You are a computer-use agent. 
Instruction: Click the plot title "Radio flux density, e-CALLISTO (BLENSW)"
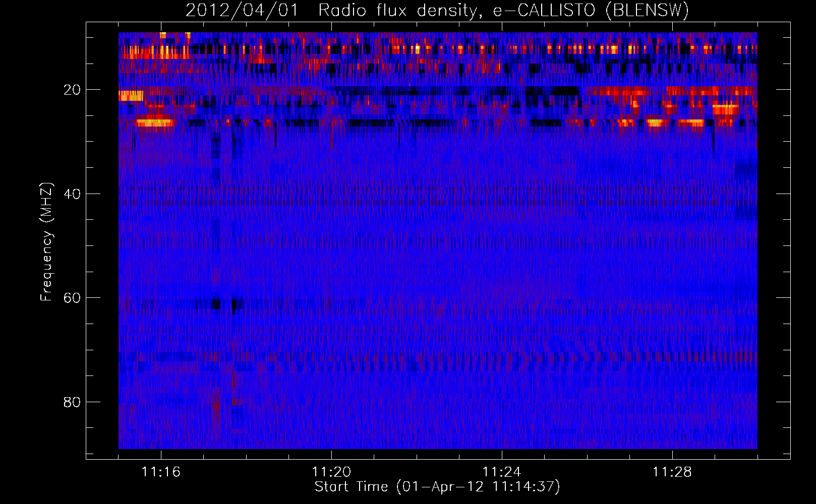(503, 10)
